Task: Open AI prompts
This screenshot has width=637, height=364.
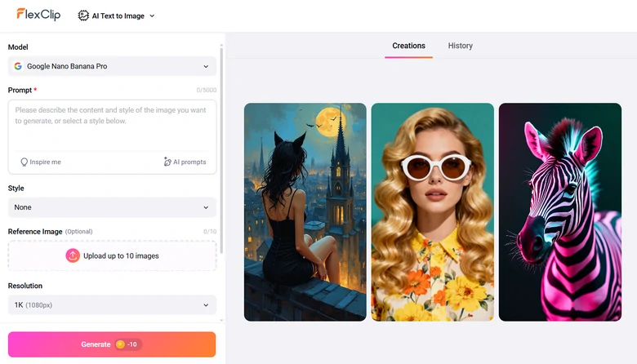Action: (x=185, y=162)
